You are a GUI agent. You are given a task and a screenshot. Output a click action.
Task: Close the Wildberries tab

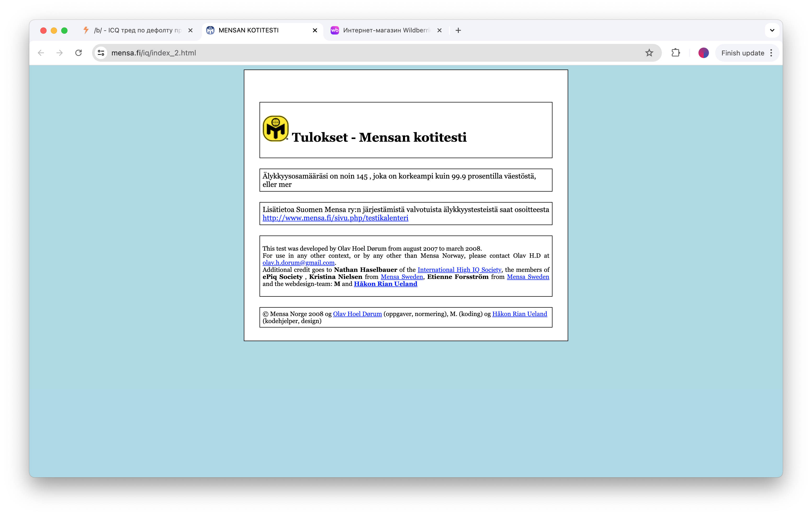439,30
